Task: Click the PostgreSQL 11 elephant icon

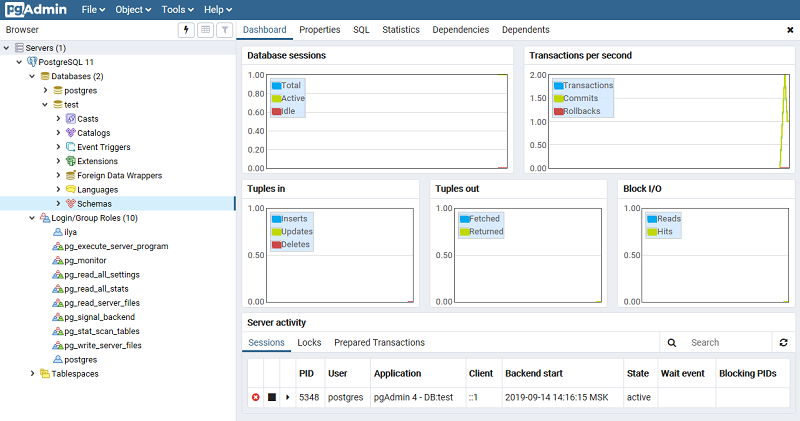Action: [32, 62]
